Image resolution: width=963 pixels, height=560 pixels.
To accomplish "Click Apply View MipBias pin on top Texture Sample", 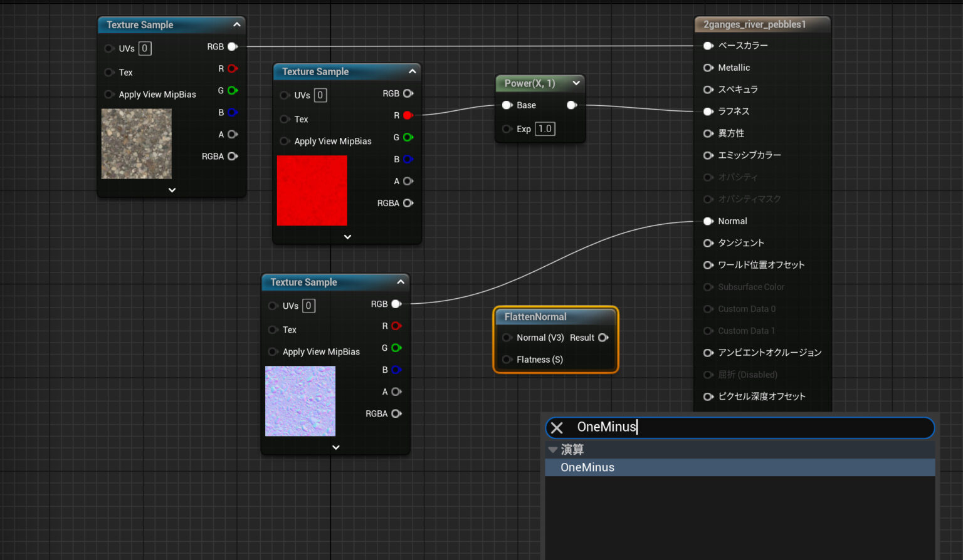I will tap(108, 94).
